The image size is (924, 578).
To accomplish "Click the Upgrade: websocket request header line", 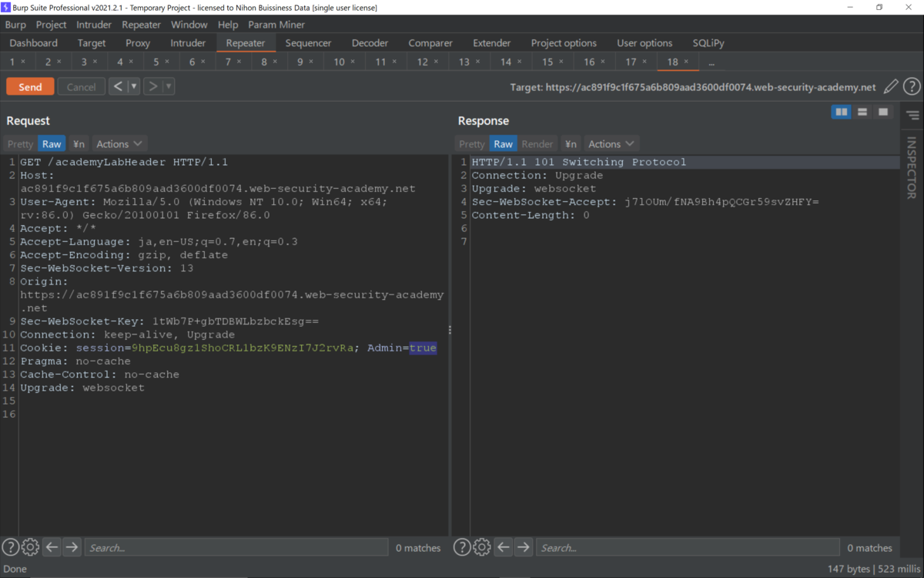I will coord(82,388).
